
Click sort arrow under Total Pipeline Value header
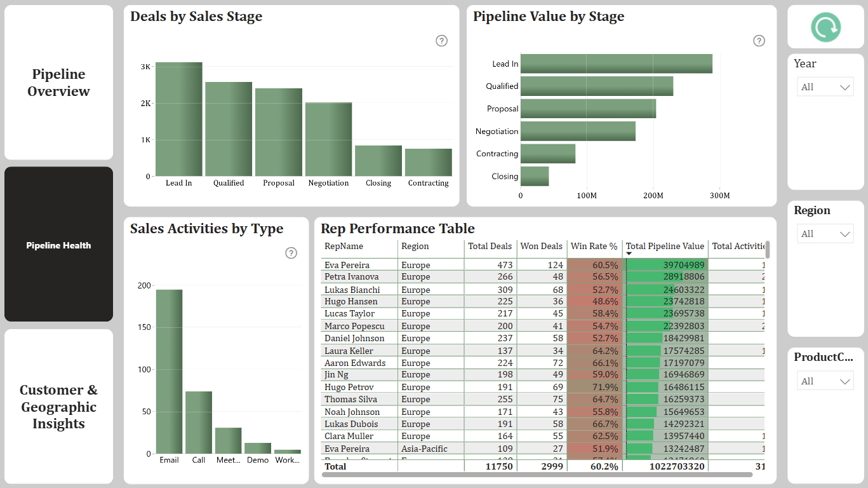pos(629,254)
